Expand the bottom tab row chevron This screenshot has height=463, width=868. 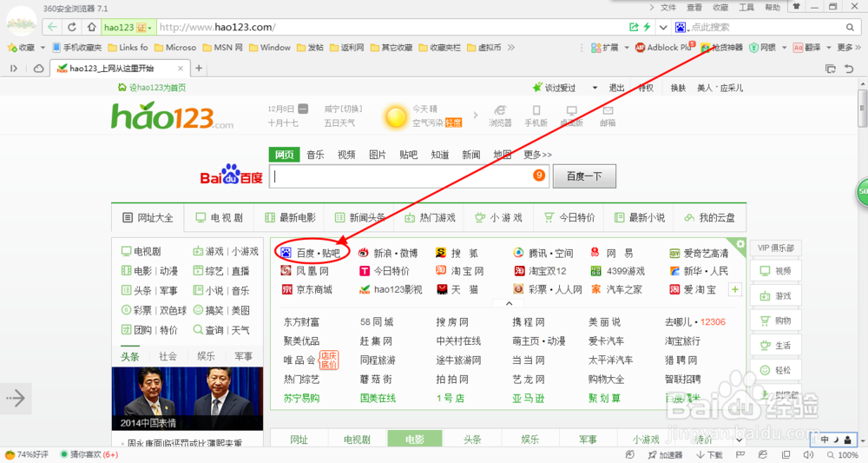[739, 440]
